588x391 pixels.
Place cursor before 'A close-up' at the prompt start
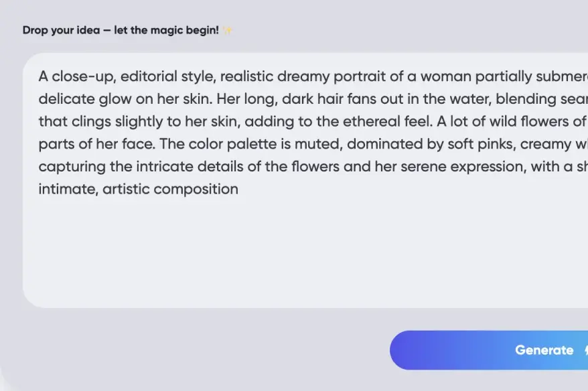[39, 76]
